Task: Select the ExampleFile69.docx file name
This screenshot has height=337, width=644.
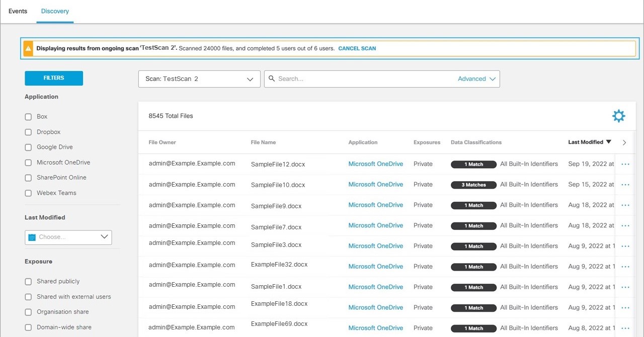Action: click(x=279, y=324)
